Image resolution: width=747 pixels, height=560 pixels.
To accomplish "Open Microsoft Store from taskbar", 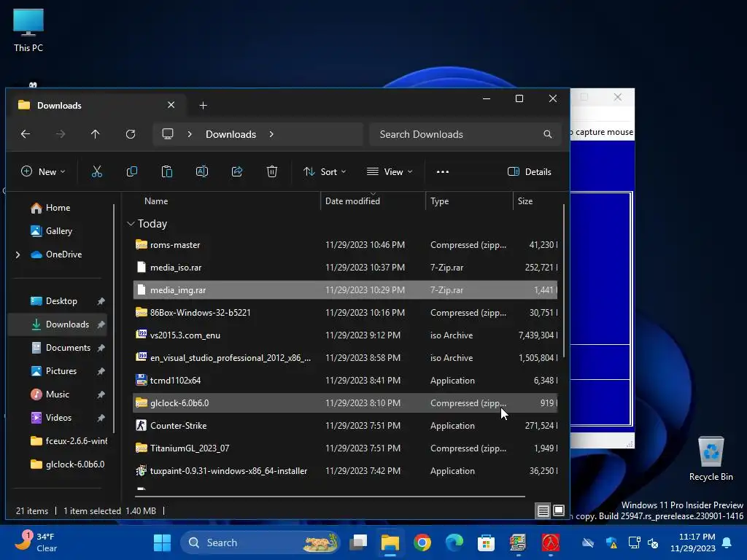I will pos(486,542).
